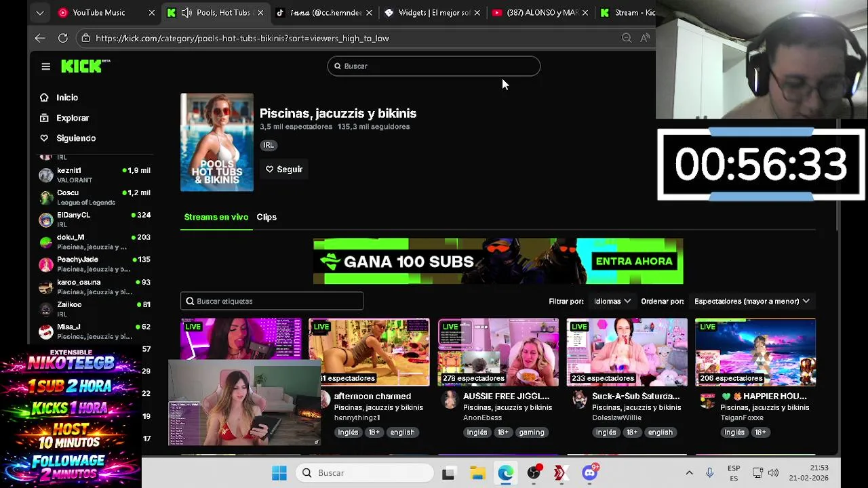Mute tab audio via speaker icon on Pools tab
The width and height of the screenshot is (868, 488).
coord(186,12)
